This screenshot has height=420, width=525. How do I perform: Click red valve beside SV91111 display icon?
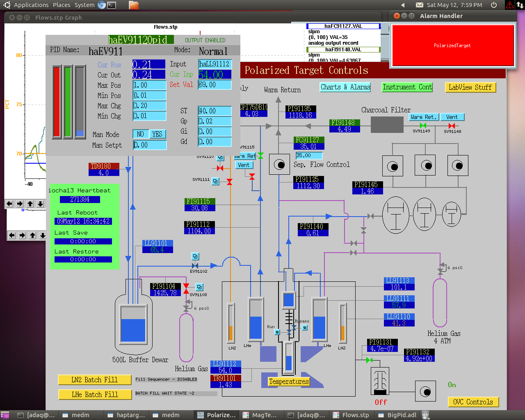click(x=229, y=182)
